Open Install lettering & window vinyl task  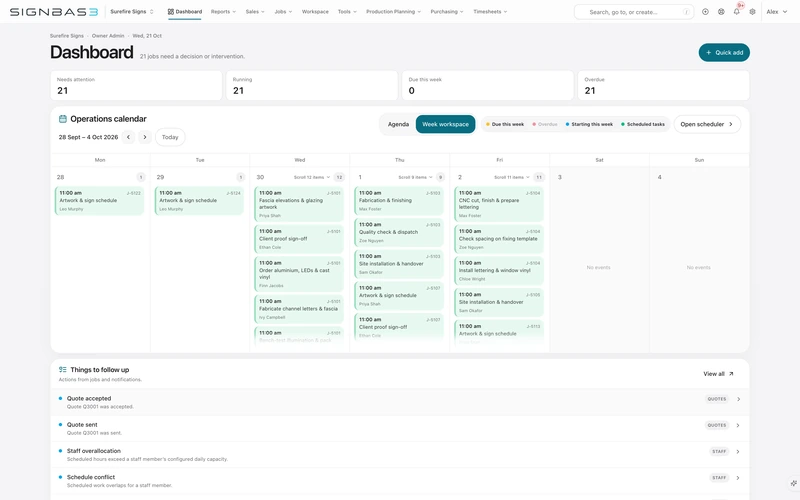[499, 271]
